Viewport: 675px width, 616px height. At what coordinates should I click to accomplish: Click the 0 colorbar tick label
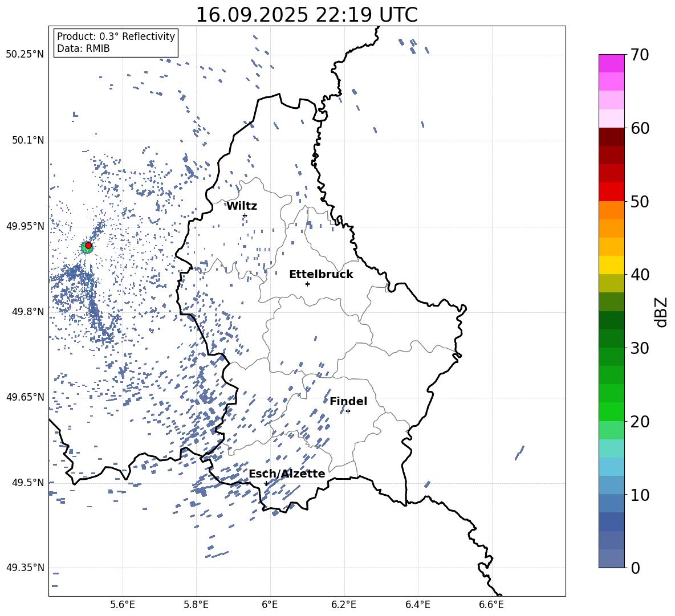tap(636, 568)
